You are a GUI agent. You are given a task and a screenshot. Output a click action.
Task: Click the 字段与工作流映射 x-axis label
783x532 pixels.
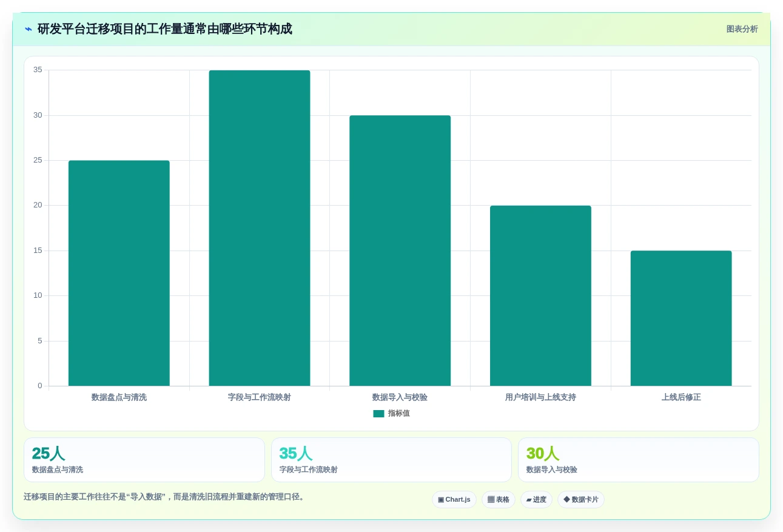260,397
